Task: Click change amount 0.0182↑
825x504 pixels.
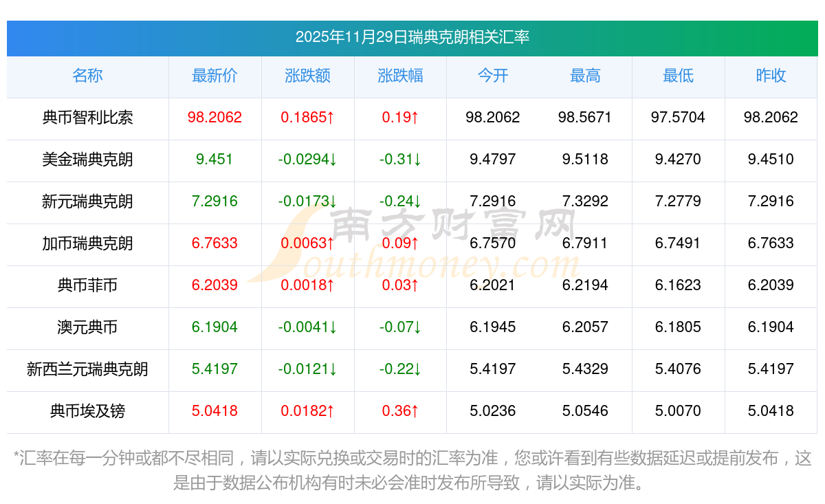Action: click(307, 411)
